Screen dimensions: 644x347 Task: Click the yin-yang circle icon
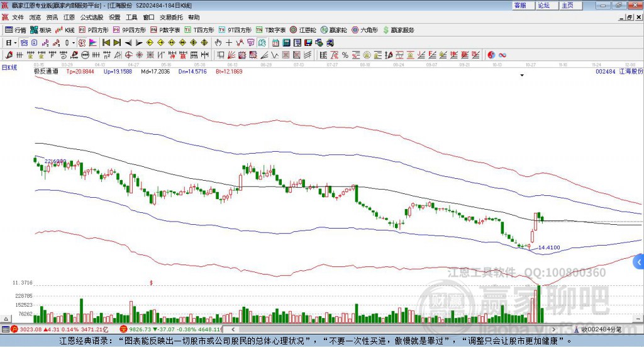coord(491,55)
